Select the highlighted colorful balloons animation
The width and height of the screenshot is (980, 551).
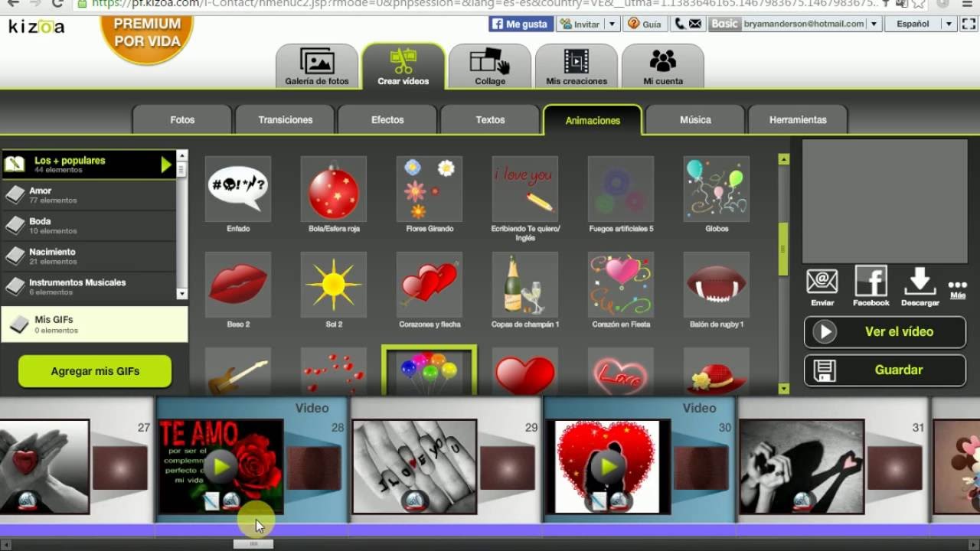(430, 372)
